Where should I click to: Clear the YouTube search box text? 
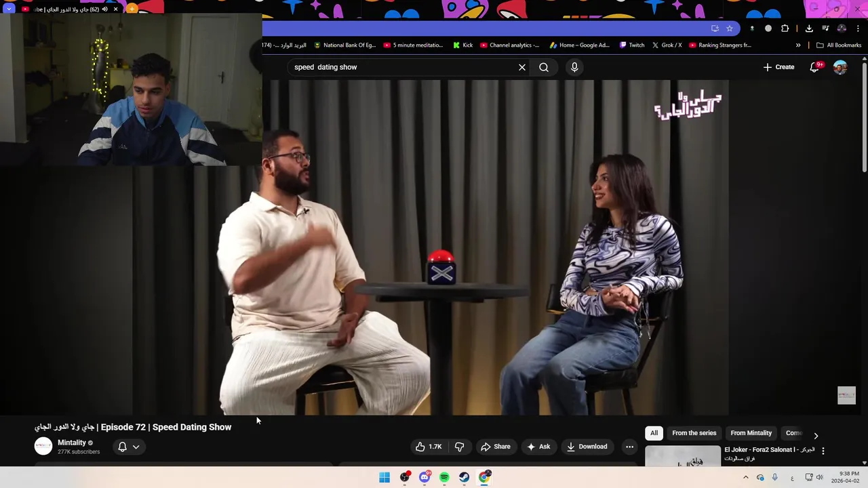(522, 67)
